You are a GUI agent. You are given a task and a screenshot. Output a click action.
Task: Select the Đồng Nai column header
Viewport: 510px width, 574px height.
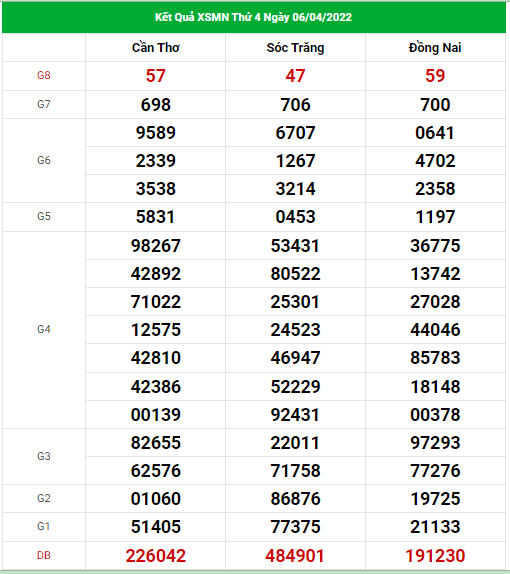coord(435,48)
